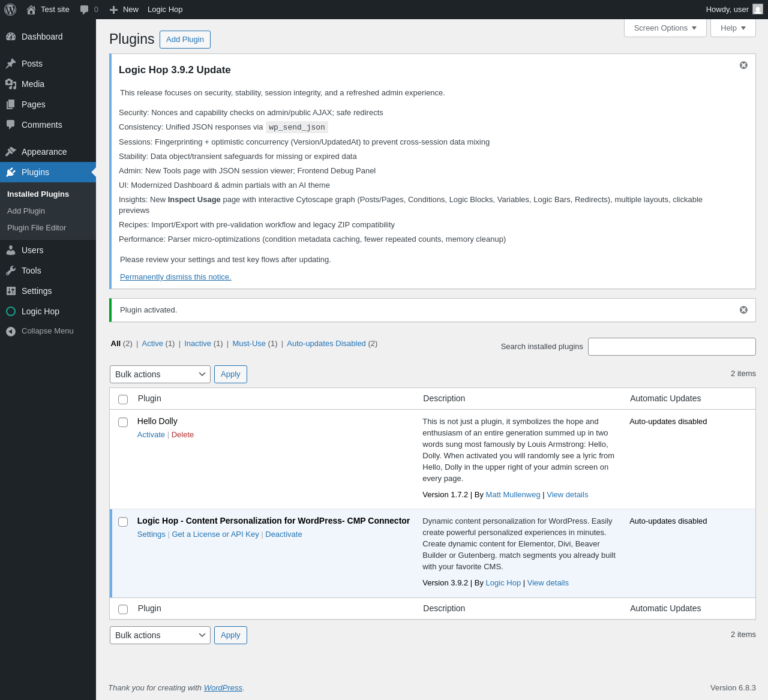This screenshot has height=700, width=768.
Task: Click Hello Dolly's Auto-updates disabled status
Action: click(668, 422)
